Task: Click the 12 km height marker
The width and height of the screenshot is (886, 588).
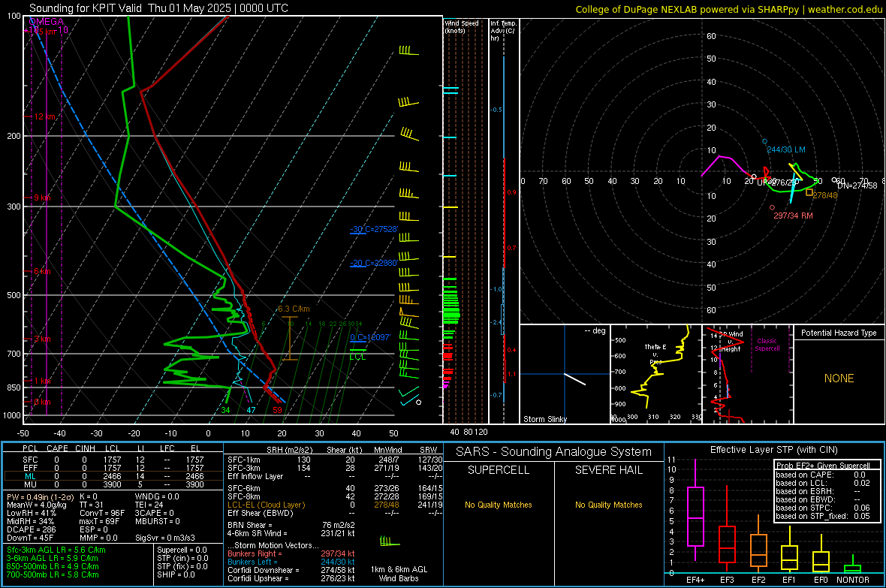Action: click(x=45, y=116)
